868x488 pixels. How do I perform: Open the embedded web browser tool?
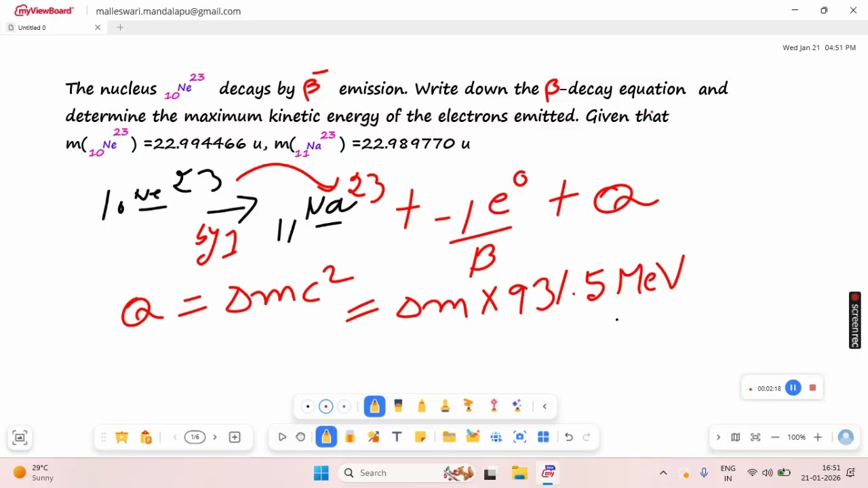pos(496,437)
